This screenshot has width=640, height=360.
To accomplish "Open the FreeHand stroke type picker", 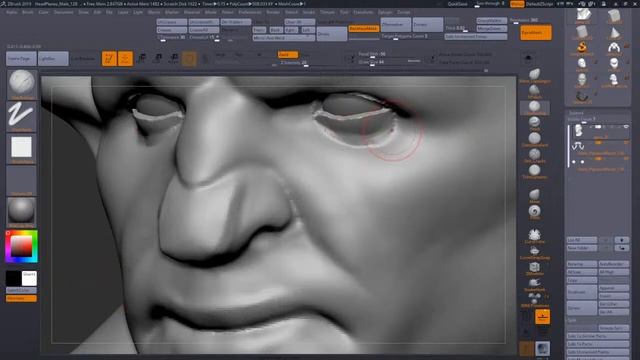I will (22, 116).
